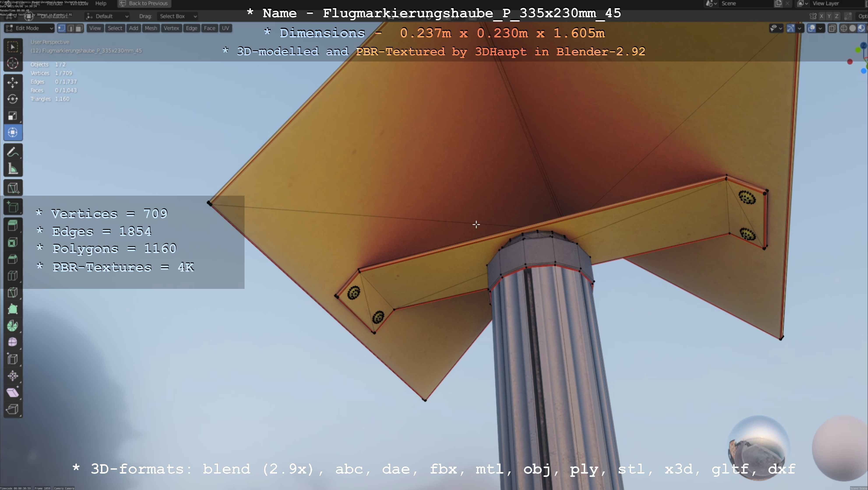
Task: Click the remove scene X icon
Action: point(787,3)
